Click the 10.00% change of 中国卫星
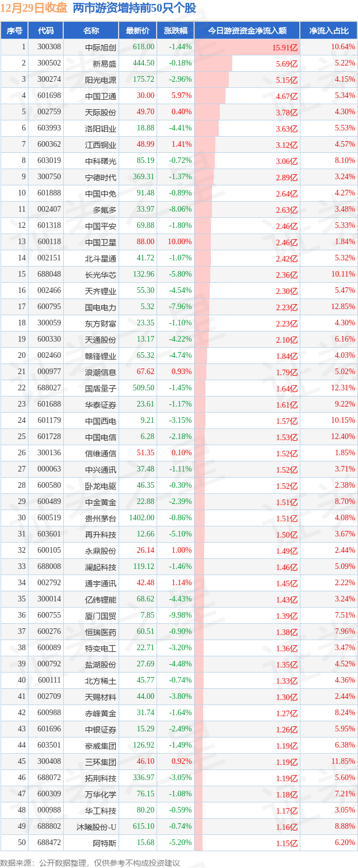358x868 pixels. (x=180, y=242)
